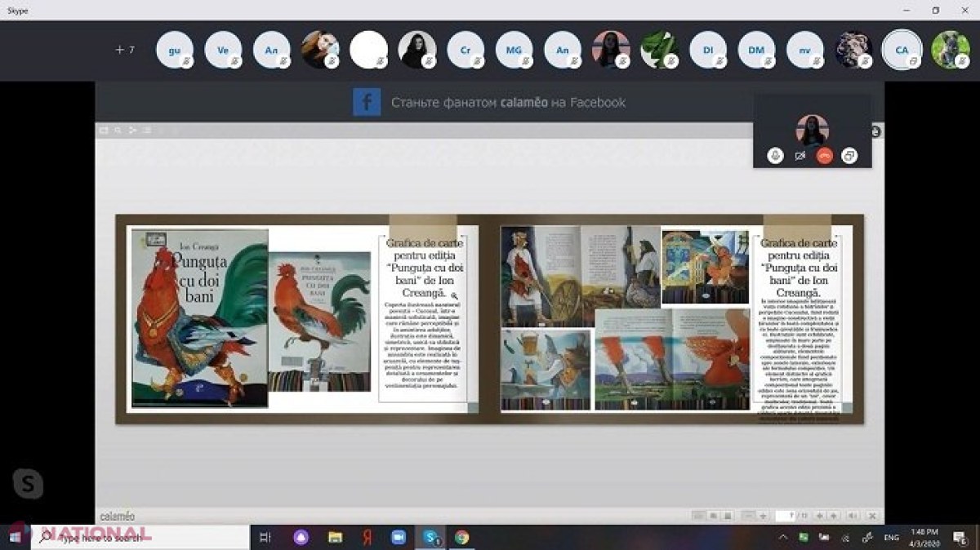Close the calaméo viewer with X icon
Image resolution: width=980 pixels, height=550 pixels.
point(871,516)
